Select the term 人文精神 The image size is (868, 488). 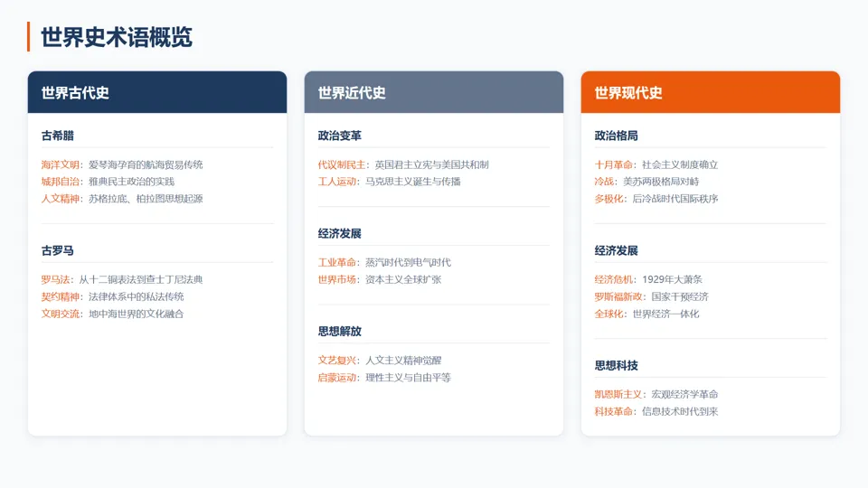coord(61,199)
